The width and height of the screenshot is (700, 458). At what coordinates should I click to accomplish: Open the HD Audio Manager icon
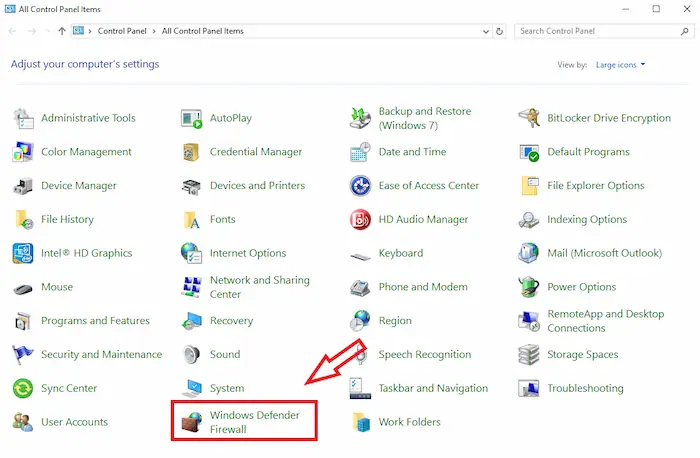[x=360, y=220]
